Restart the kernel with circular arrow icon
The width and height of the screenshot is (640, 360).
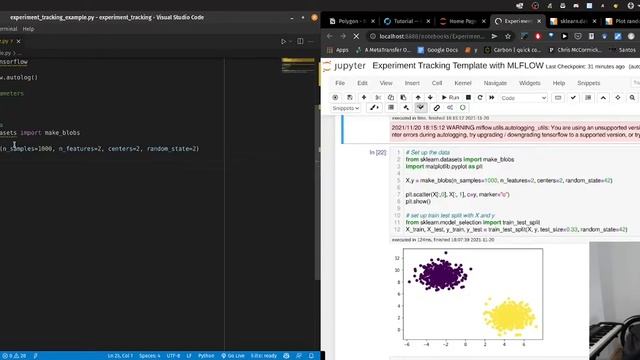pos(480,98)
